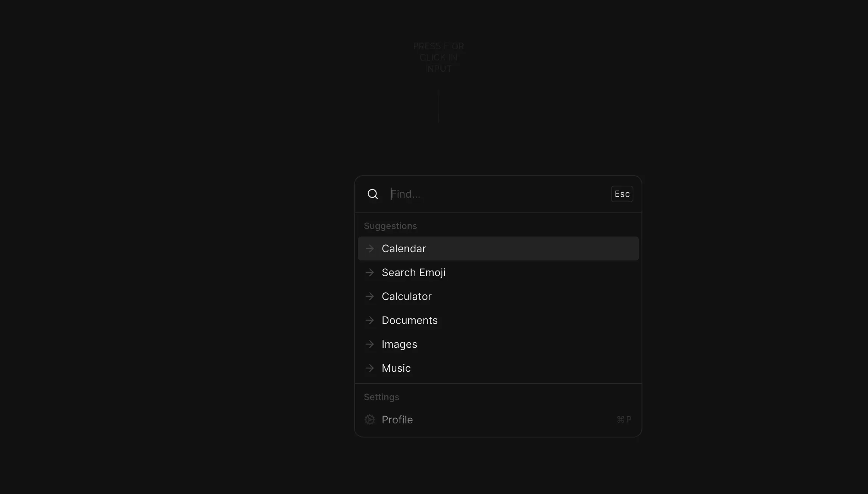This screenshot has height=494, width=868.
Task: Select the Calendar suggestion
Action: click(x=498, y=248)
